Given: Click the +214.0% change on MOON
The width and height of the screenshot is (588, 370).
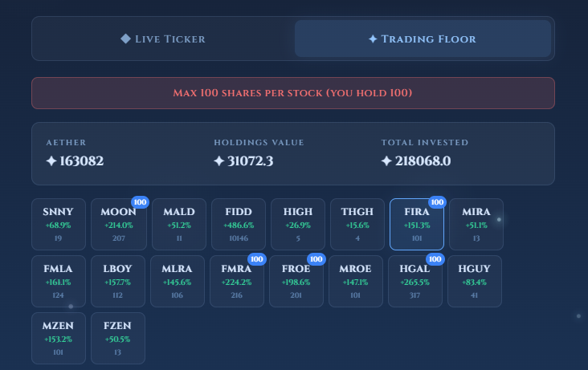Looking at the screenshot, I should (x=119, y=226).
